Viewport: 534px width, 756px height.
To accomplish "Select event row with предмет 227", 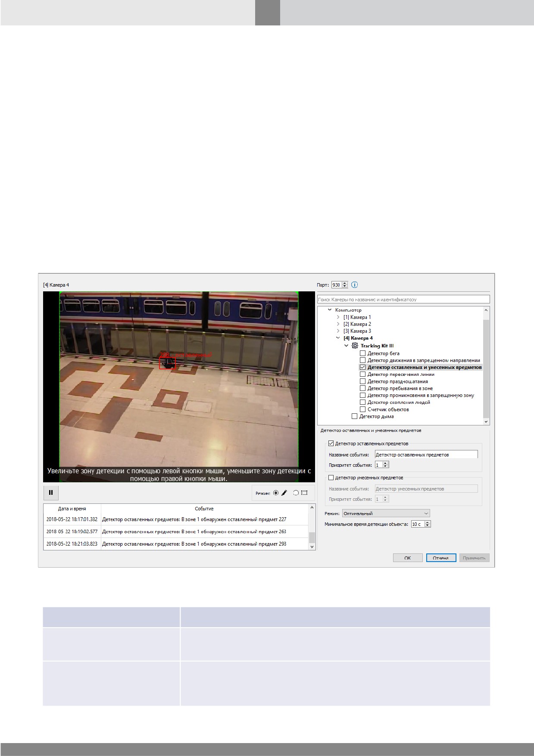I will point(176,519).
